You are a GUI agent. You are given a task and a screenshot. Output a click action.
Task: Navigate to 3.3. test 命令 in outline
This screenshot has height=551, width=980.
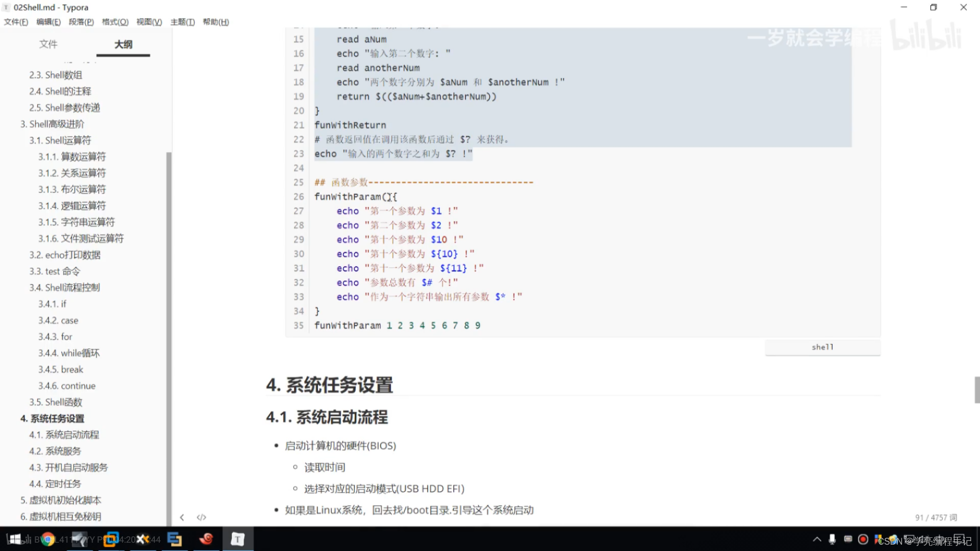54,271
